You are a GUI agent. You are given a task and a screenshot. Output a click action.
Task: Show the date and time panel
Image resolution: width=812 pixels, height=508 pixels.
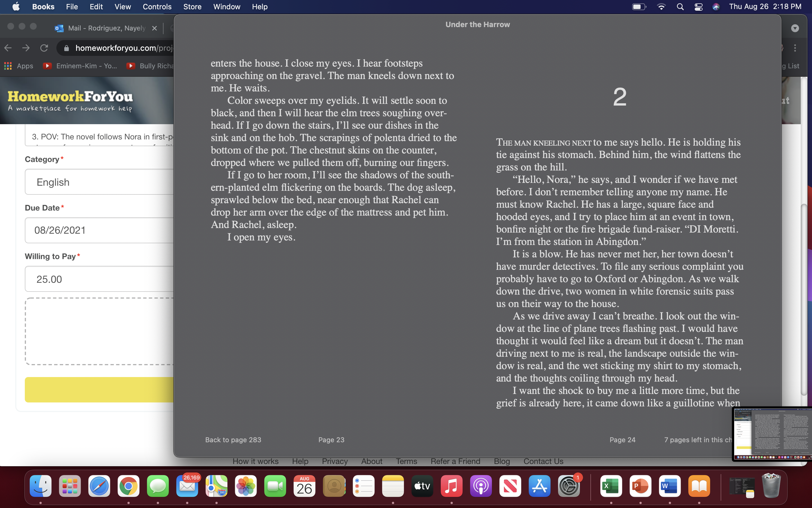point(765,7)
